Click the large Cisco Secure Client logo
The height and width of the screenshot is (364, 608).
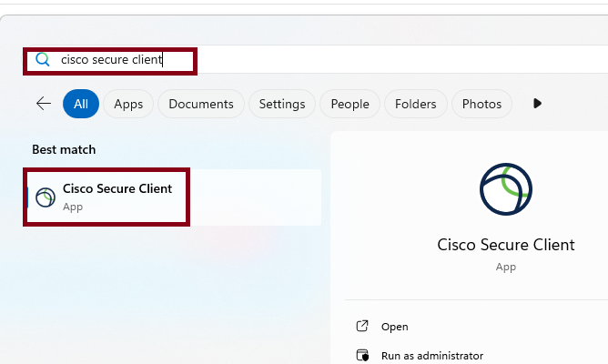click(505, 189)
